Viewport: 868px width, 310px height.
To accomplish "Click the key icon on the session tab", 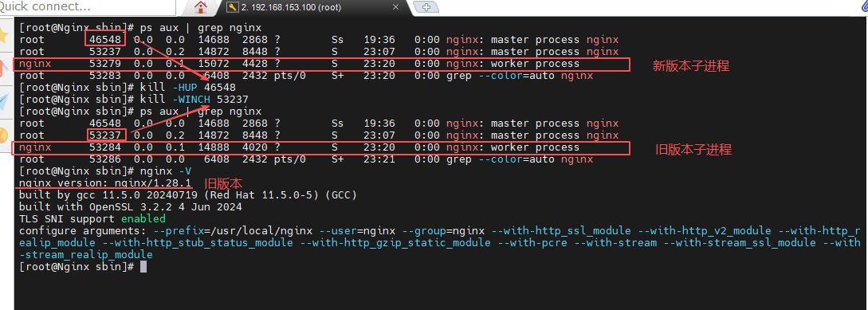I will coord(232,7).
